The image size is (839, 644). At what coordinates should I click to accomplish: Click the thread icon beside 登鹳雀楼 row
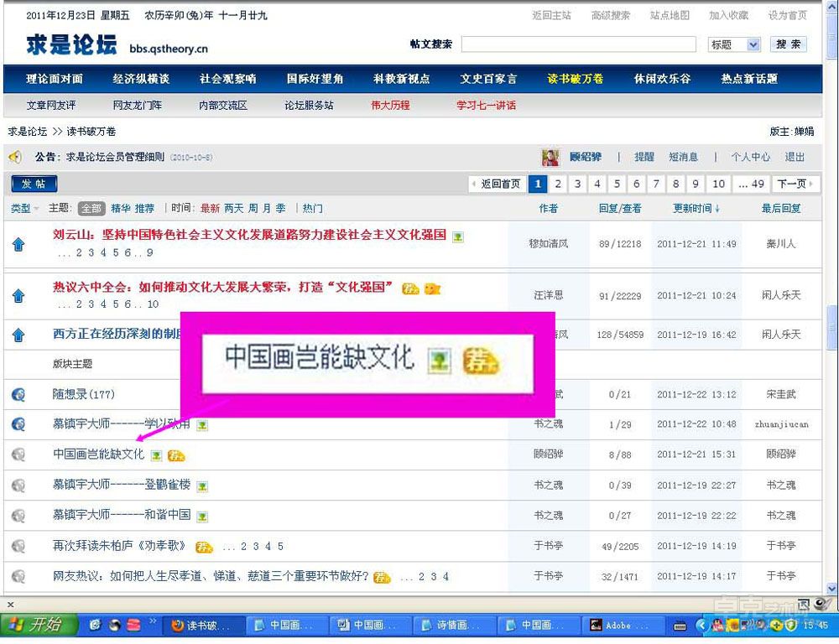(18, 486)
